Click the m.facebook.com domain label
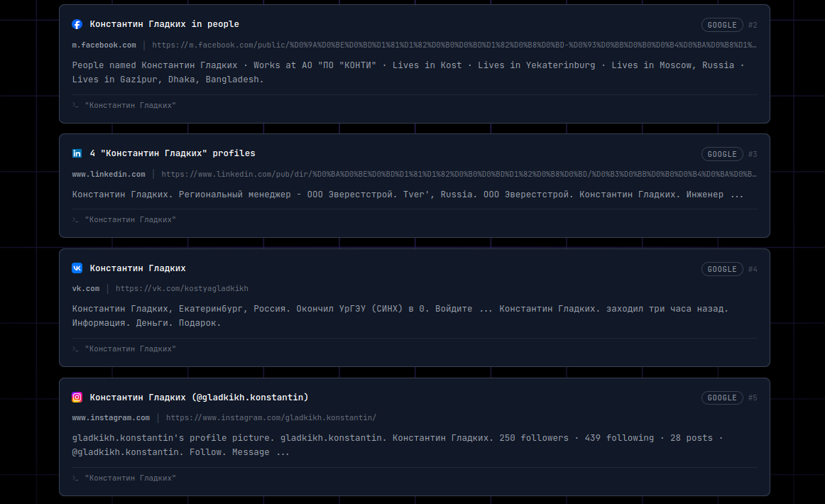Screen dimensions: 825x504 tap(104, 45)
